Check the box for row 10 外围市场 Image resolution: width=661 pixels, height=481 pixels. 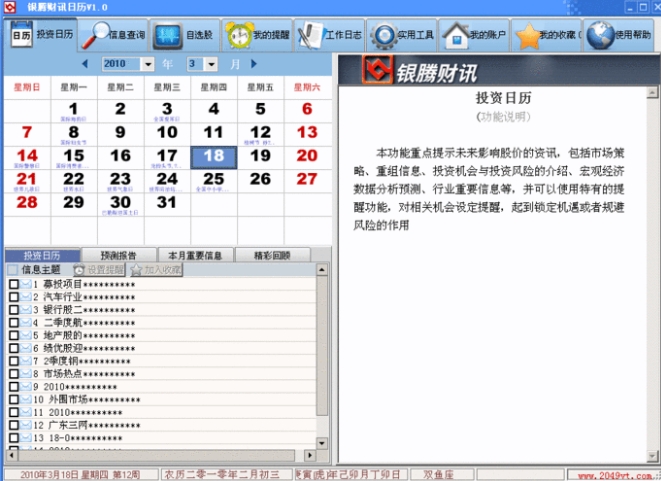coord(13,399)
